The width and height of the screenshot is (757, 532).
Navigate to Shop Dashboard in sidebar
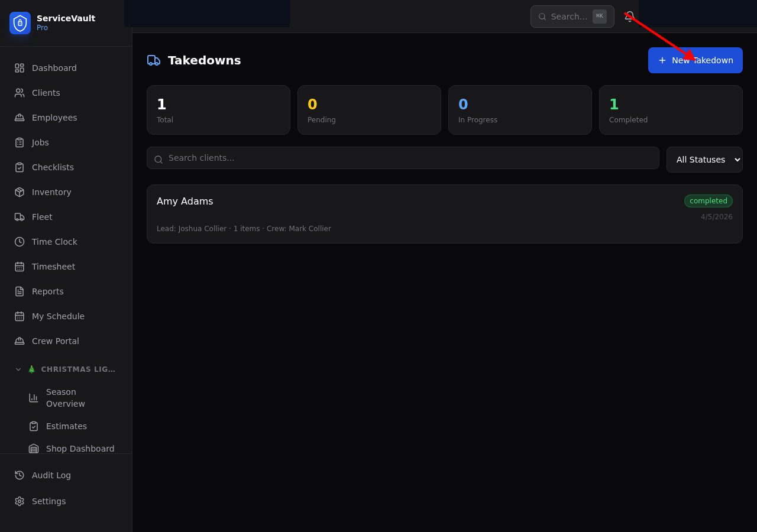[x=80, y=449]
